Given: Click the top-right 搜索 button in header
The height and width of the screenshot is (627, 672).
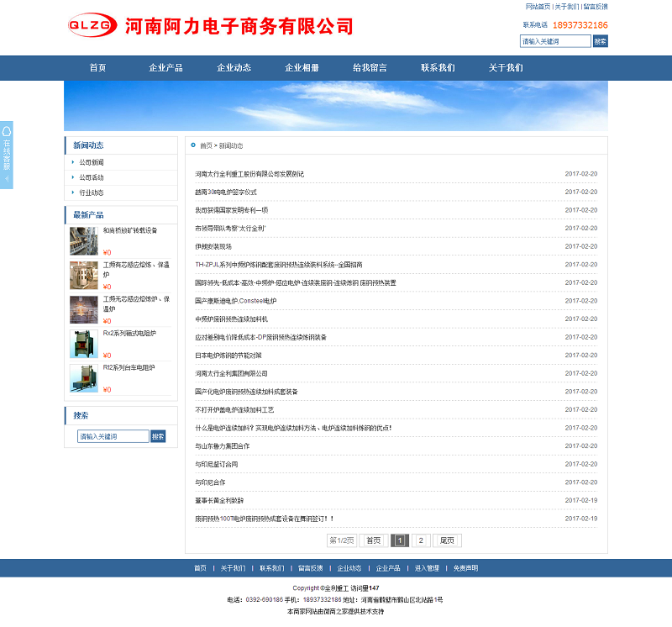Looking at the screenshot, I should (600, 41).
